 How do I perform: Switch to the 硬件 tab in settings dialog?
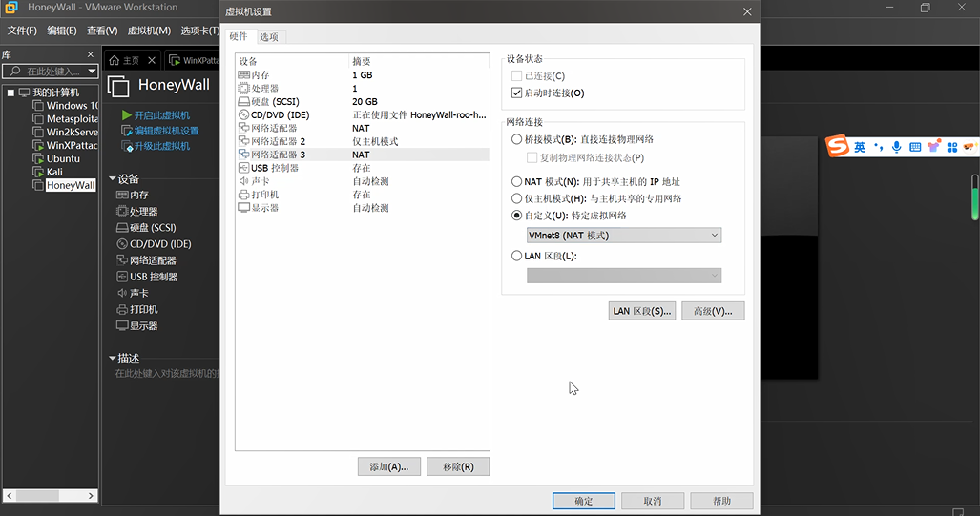pos(239,36)
